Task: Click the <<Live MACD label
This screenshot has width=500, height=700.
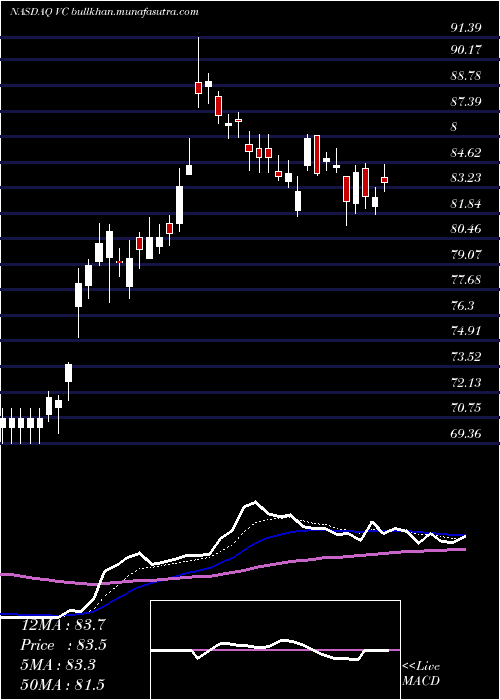Action: coord(421,674)
